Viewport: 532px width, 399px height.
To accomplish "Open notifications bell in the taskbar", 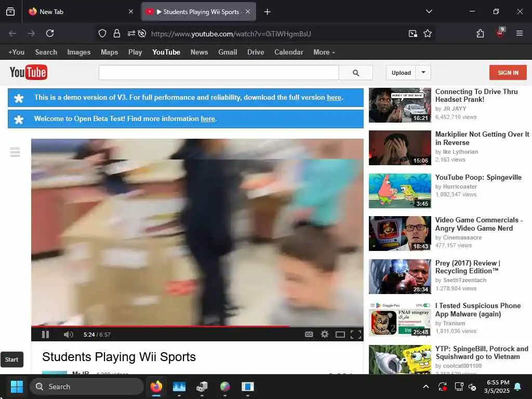I will [x=518, y=387].
